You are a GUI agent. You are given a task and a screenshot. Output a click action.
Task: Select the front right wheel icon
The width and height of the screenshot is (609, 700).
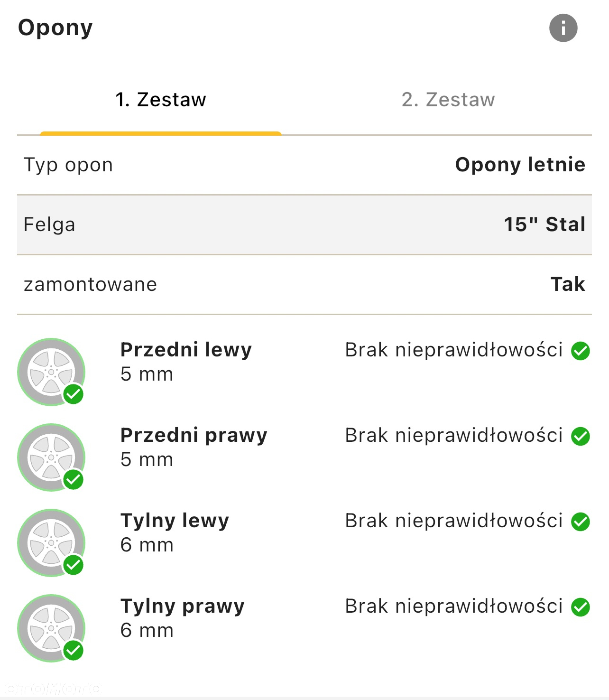coord(51,457)
